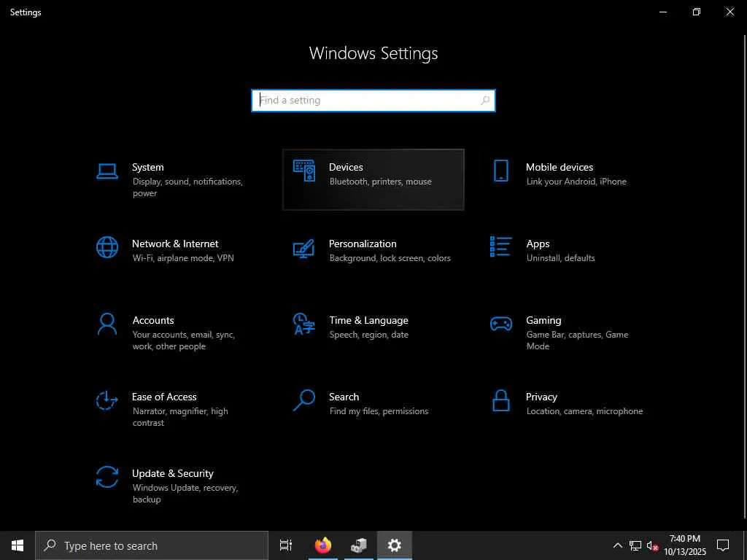Click 'Windows Update, recovery, backup' text

pyautogui.click(x=185, y=494)
